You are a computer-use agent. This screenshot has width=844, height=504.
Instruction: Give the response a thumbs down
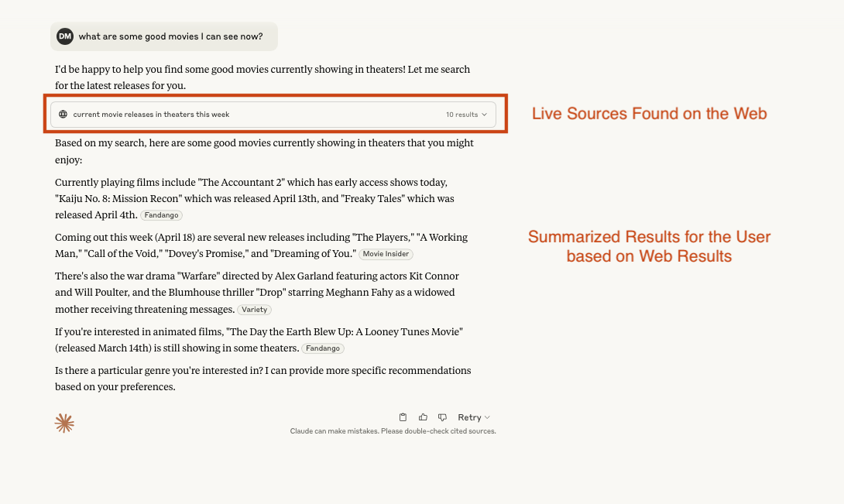pos(442,417)
